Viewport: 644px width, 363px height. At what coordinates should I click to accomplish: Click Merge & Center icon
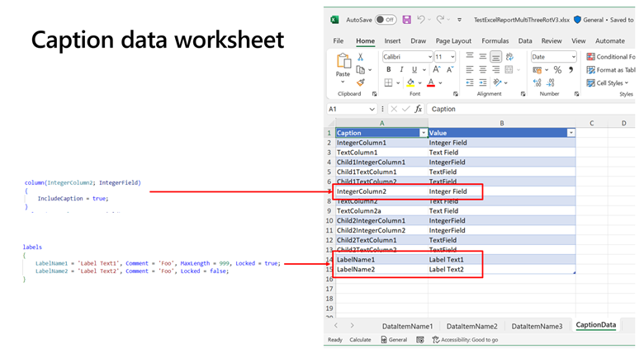(509, 70)
